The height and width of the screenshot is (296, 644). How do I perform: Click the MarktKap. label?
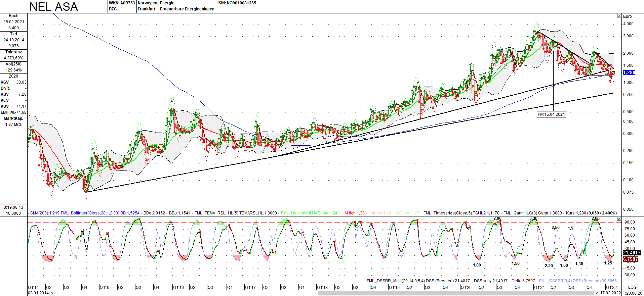click(13, 118)
